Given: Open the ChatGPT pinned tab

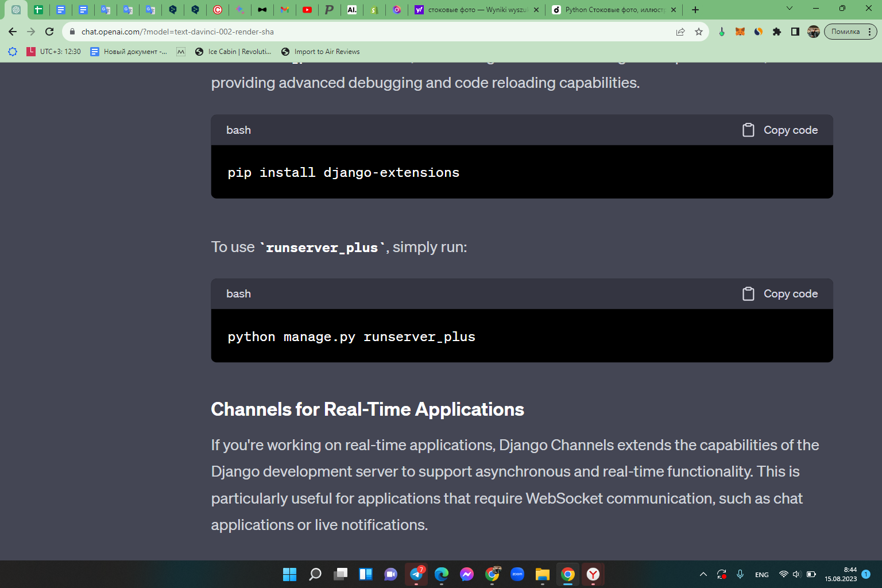Looking at the screenshot, I should (16, 10).
